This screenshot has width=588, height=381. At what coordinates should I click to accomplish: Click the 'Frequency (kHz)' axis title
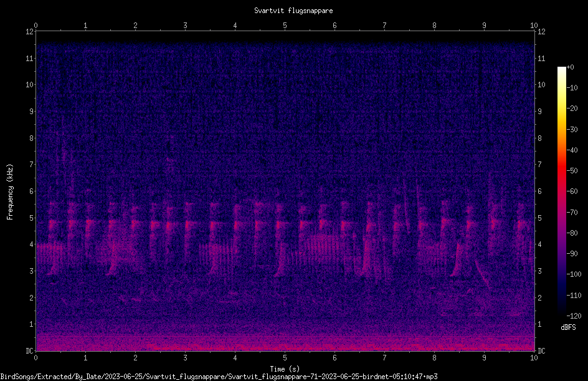[x=10, y=191]
